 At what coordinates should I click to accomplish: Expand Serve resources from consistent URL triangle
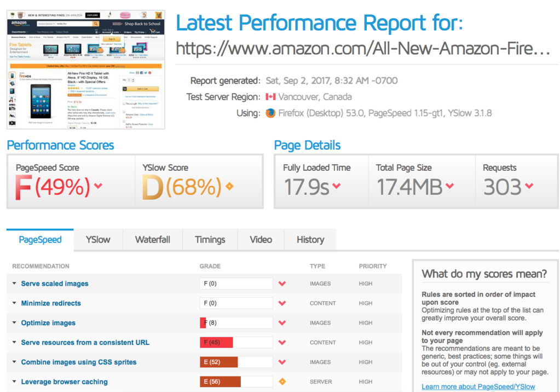[x=14, y=342]
